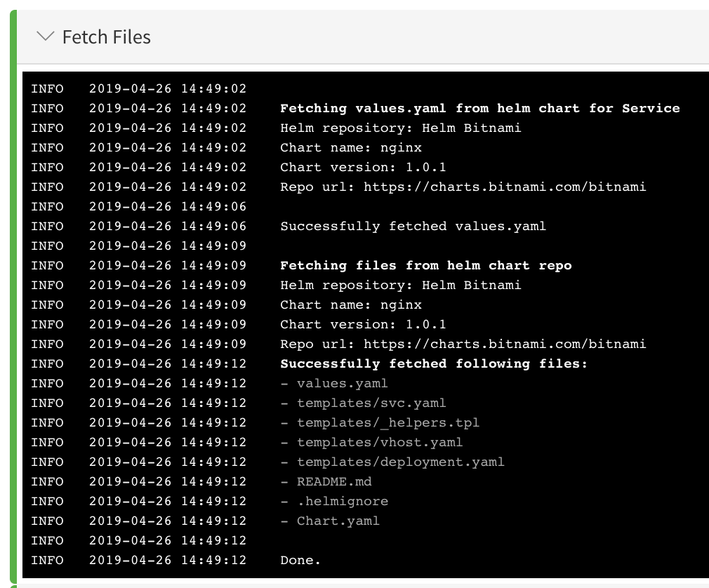Click the templates/vhost.yaml file entry
Image resolution: width=709 pixels, height=588 pixels.
coord(371,443)
